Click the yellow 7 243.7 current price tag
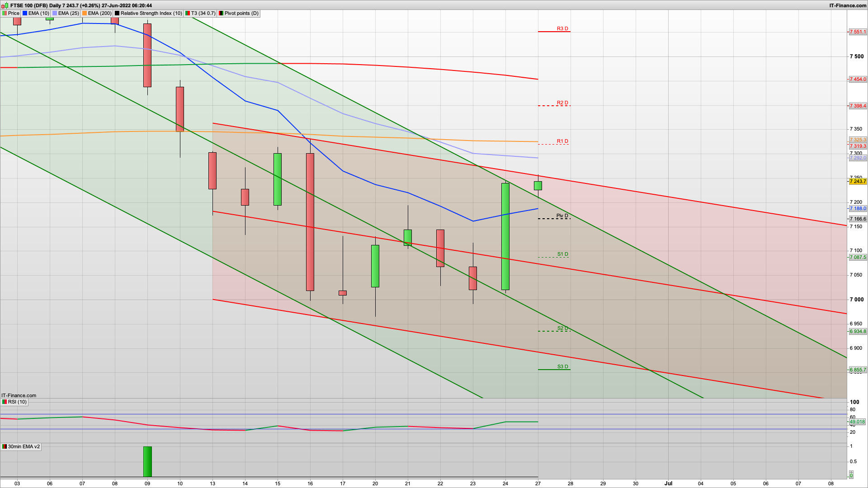The image size is (868, 488). [858, 182]
